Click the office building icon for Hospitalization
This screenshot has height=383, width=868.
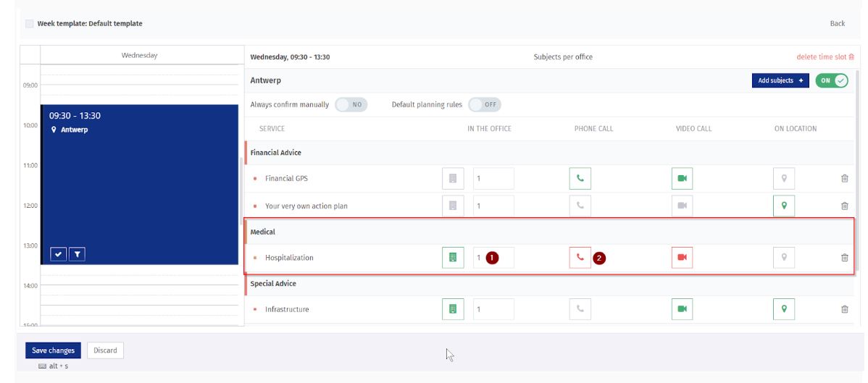(x=453, y=257)
